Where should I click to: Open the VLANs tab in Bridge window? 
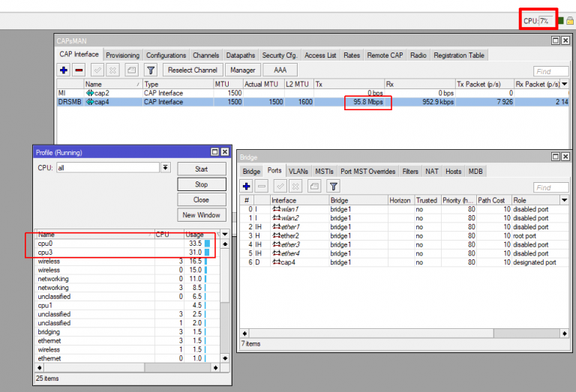pos(298,172)
